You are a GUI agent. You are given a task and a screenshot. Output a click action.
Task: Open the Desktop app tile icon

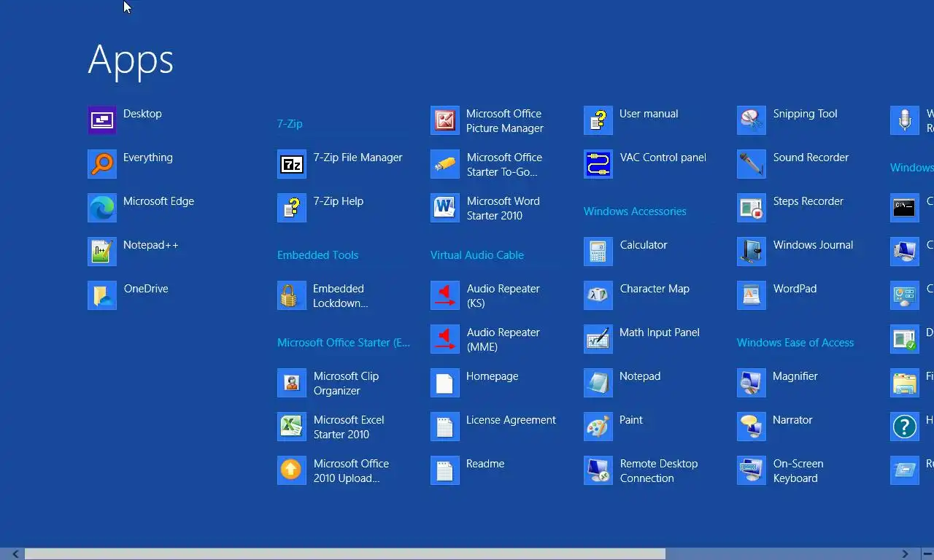click(102, 120)
